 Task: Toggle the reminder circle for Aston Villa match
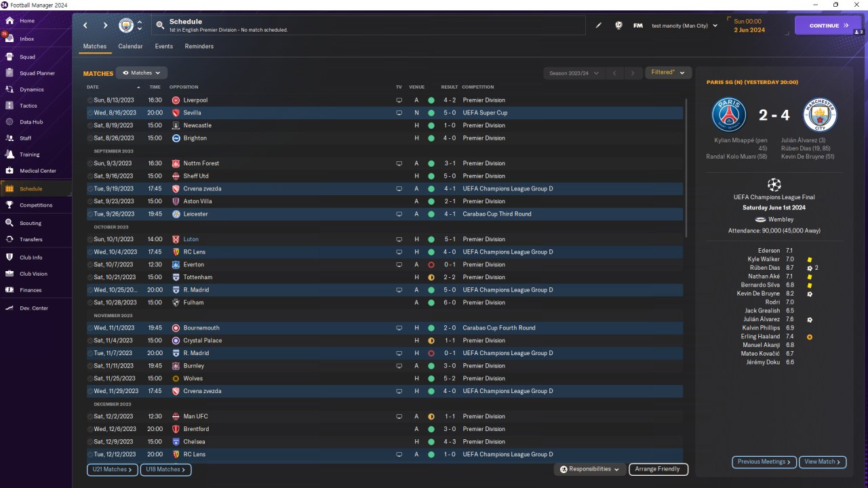90,201
